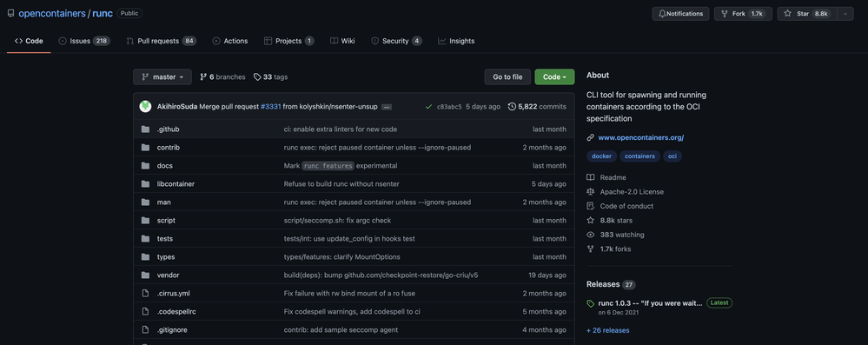
Task: Show the + 26 releases link
Action: coord(608,330)
